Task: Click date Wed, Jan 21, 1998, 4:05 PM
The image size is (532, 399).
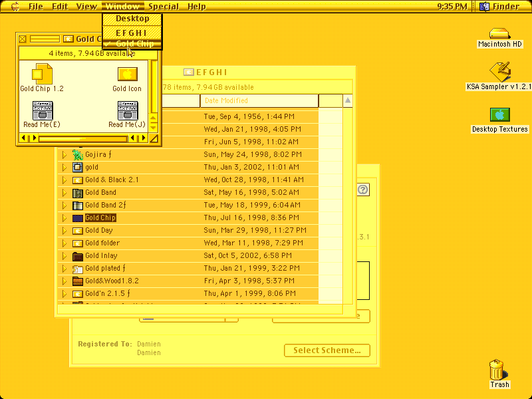Action: pos(253,129)
